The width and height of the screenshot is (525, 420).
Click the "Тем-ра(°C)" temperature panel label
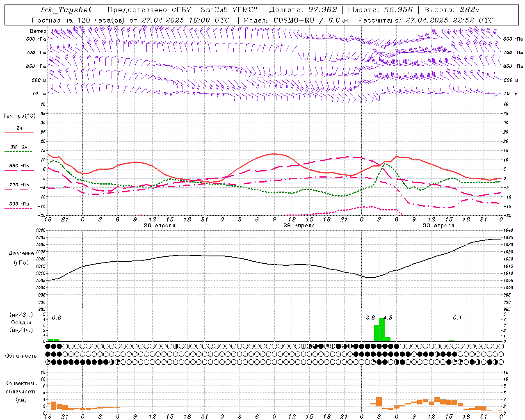point(19,116)
